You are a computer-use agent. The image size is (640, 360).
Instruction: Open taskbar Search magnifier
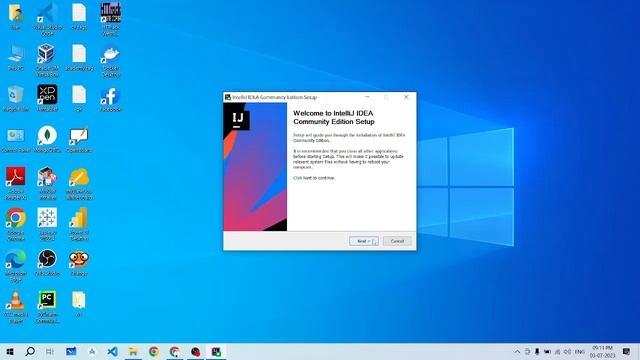coord(30,351)
